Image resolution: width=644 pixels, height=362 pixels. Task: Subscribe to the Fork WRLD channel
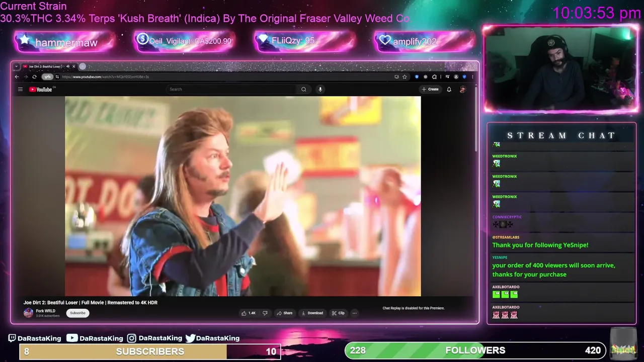[77, 313]
